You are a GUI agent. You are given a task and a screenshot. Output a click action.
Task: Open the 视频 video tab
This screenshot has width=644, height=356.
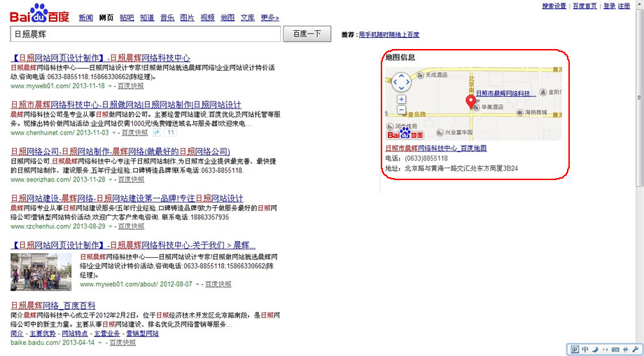207,18
